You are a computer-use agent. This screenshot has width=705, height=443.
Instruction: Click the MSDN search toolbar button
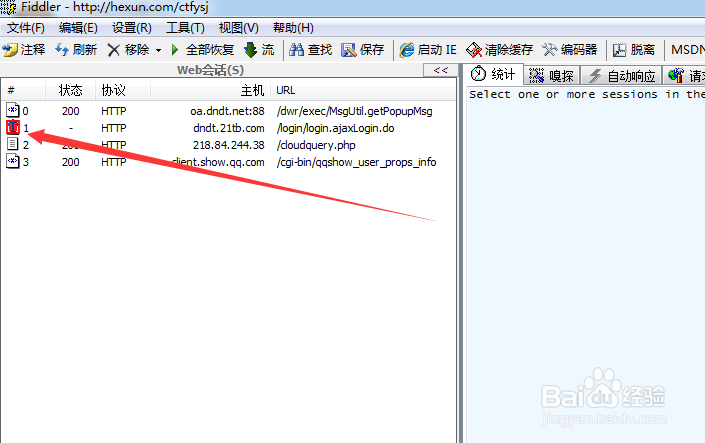point(687,49)
